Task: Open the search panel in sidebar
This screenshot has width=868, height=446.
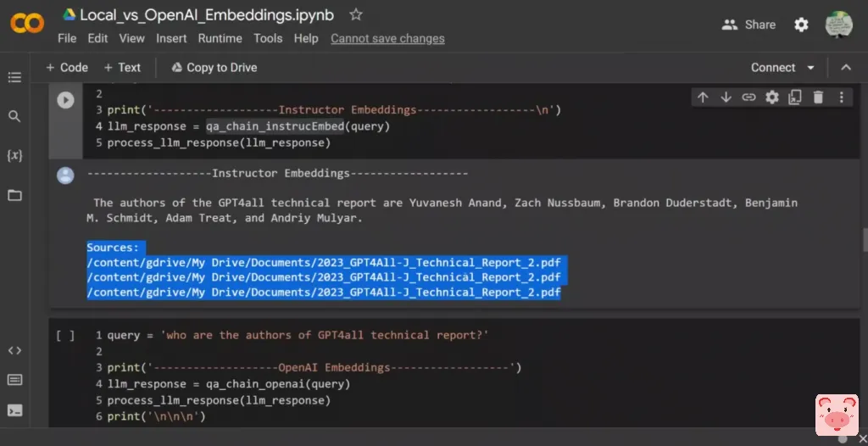Action: tap(14, 116)
